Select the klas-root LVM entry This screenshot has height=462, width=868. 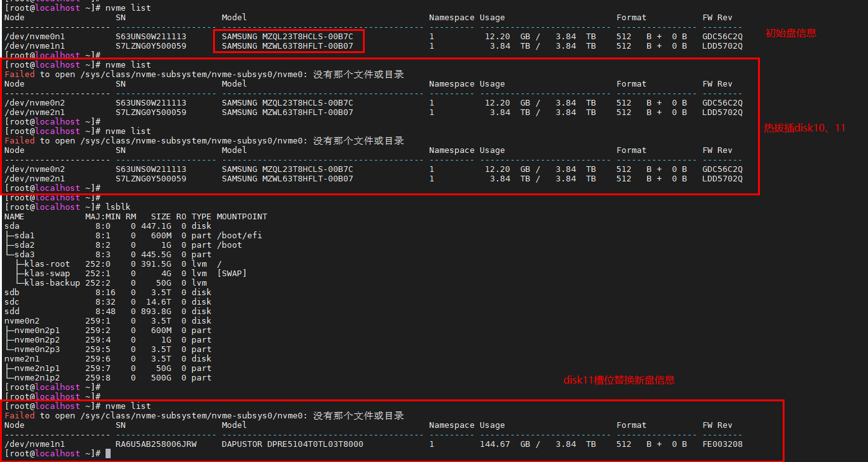coord(47,264)
